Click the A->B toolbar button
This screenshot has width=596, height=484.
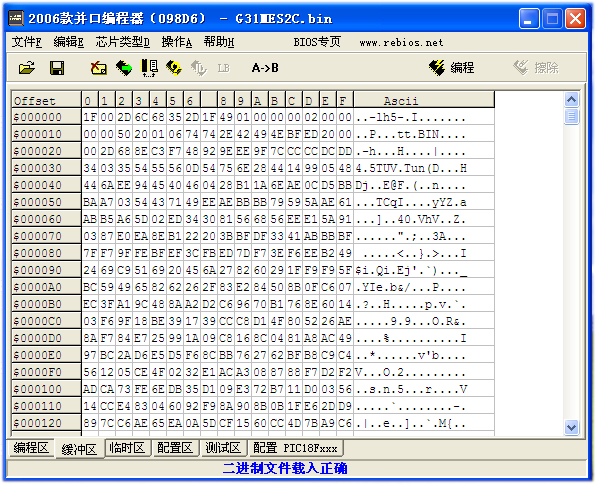265,68
